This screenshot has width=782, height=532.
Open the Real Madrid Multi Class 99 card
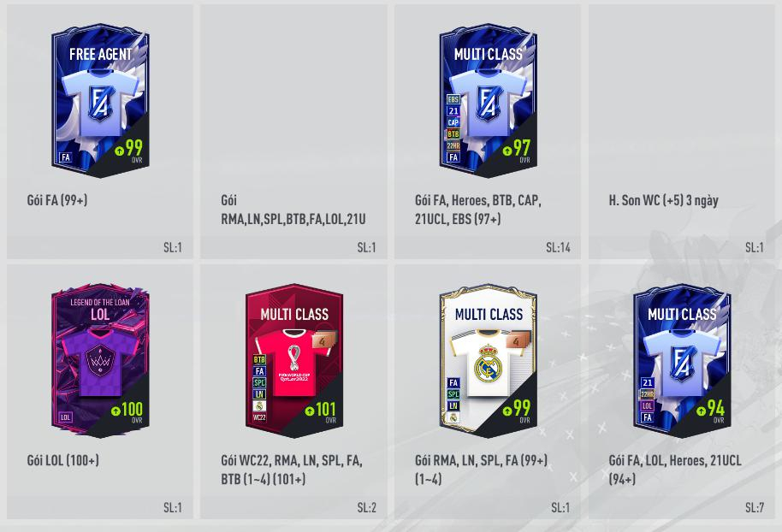click(x=489, y=360)
